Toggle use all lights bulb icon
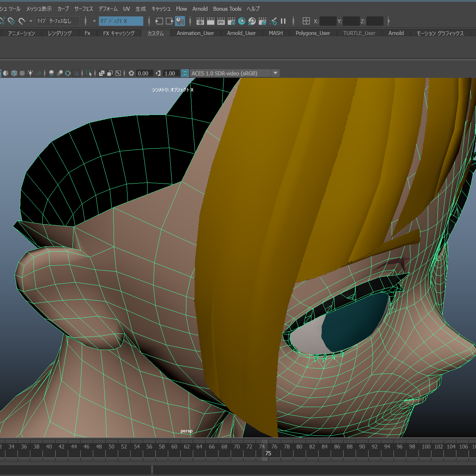This screenshot has height=476, width=476. [x=30, y=73]
